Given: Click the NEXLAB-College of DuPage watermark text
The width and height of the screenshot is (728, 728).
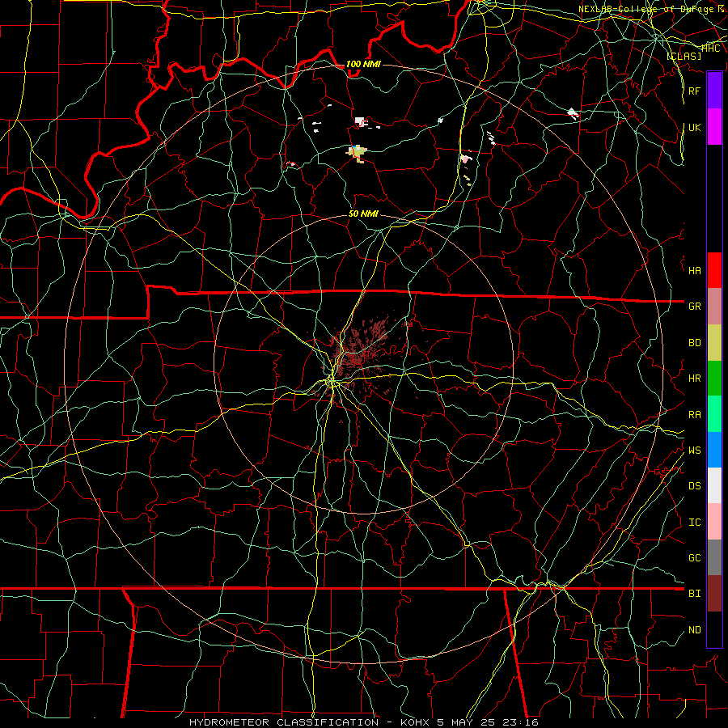Looking at the screenshot, I should (651, 9).
